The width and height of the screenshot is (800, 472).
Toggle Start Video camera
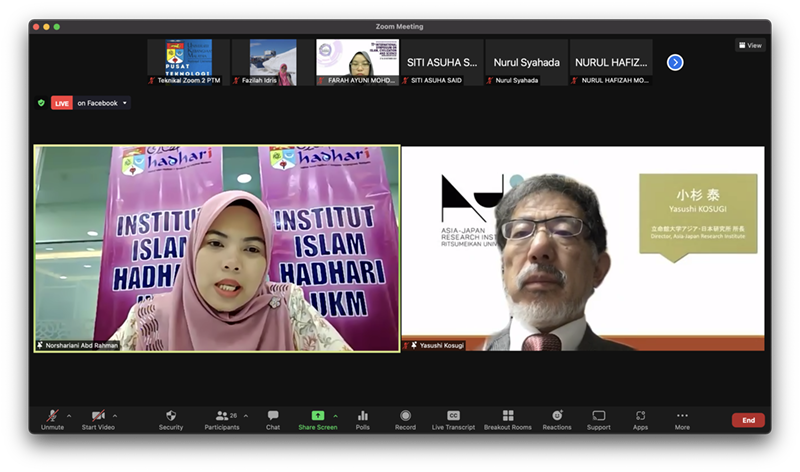98,416
